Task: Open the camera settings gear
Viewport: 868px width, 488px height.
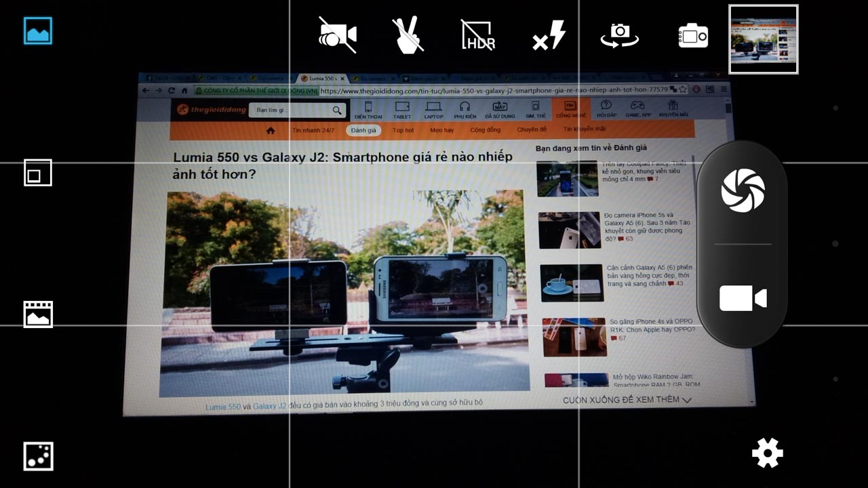Action: point(766,452)
